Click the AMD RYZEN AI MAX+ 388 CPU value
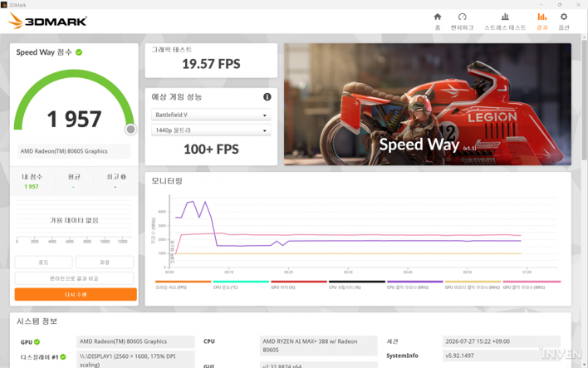588x368 pixels. click(x=318, y=346)
